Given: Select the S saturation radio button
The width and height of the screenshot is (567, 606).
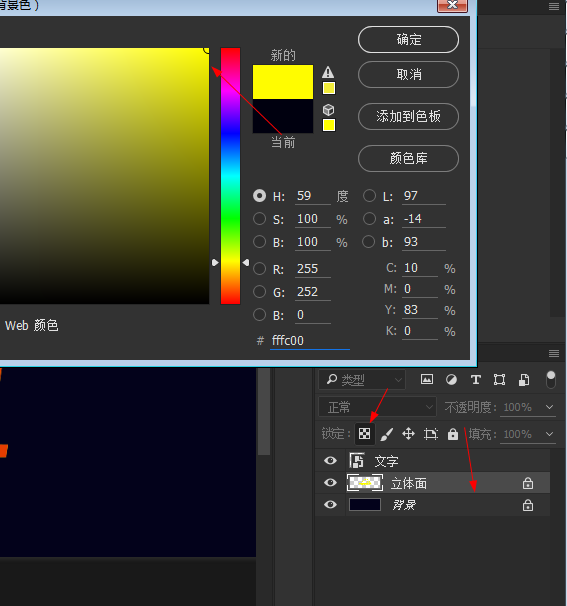Looking at the screenshot, I should [259, 219].
